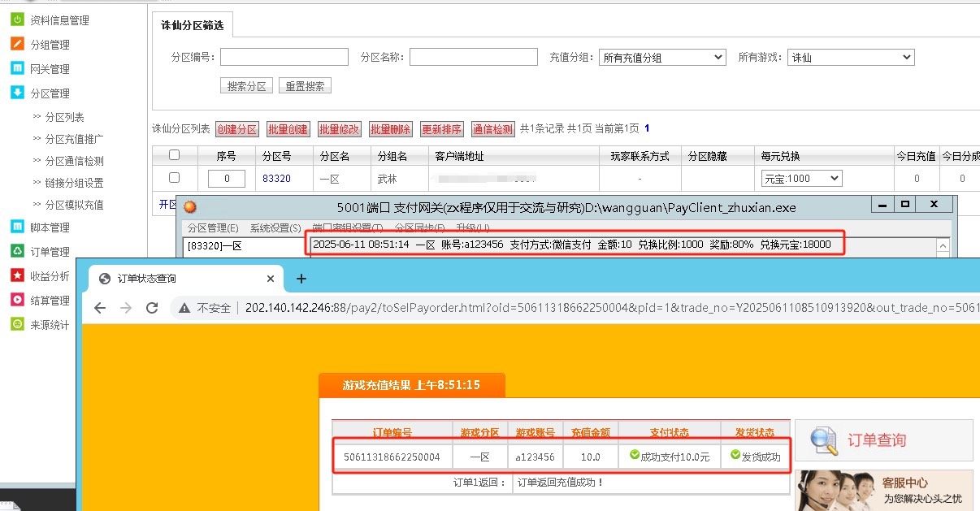
Task: Click the 客服中心 support agent image
Action: coord(837,491)
